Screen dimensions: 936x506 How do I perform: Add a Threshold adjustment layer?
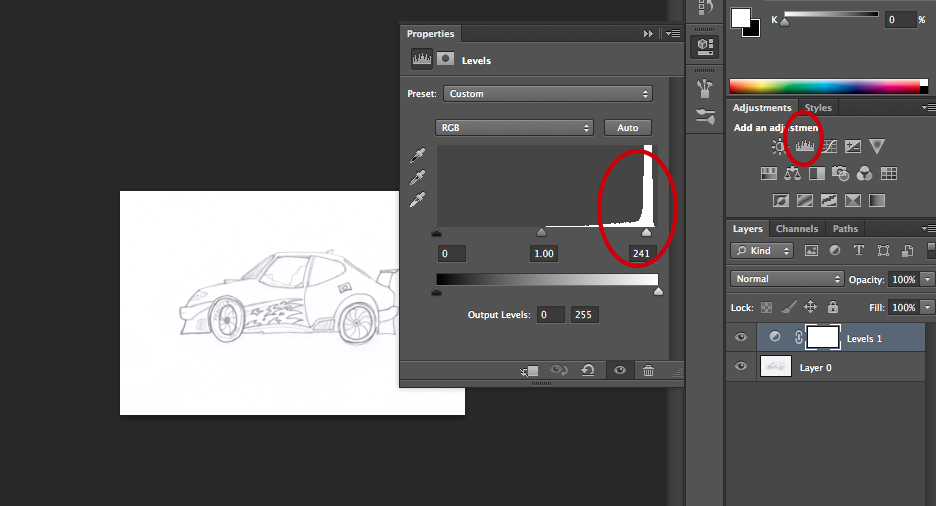pyautogui.click(x=829, y=200)
